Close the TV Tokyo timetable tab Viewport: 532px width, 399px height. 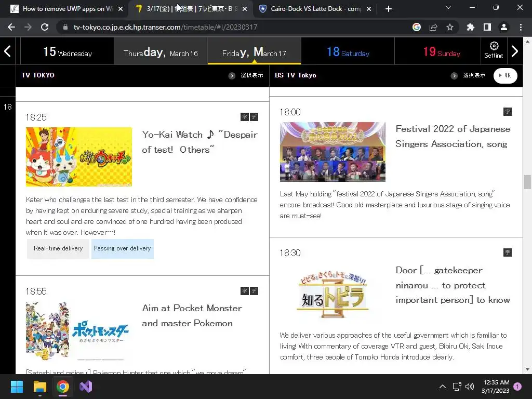[245, 9]
